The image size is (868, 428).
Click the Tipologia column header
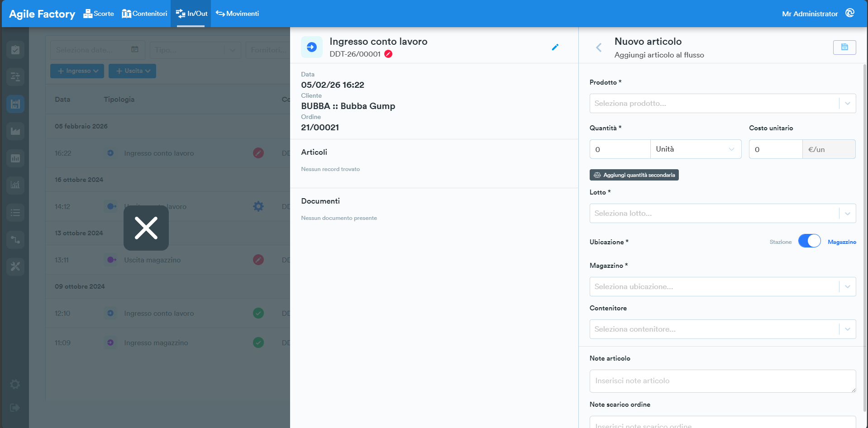point(119,100)
